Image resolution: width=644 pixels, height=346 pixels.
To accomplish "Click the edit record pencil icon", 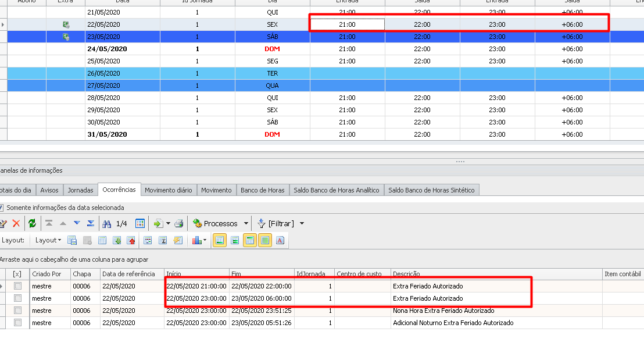I will click(3, 223).
